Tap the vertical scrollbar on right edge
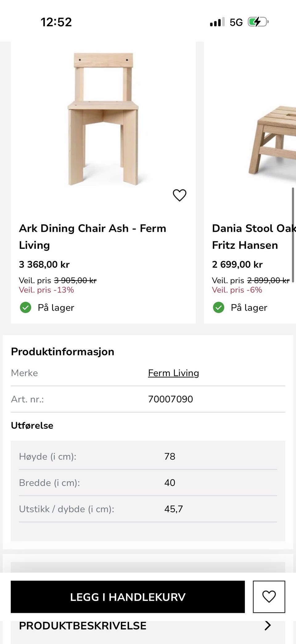The image size is (296, 644). pos(293,235)
